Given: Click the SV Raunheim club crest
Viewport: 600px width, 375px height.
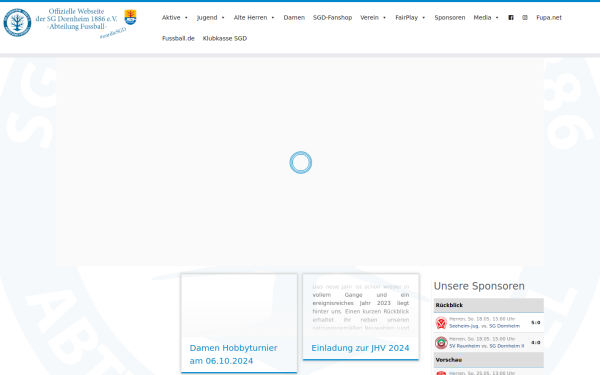Looking at the screenshot, I should [x=441, y=342].
